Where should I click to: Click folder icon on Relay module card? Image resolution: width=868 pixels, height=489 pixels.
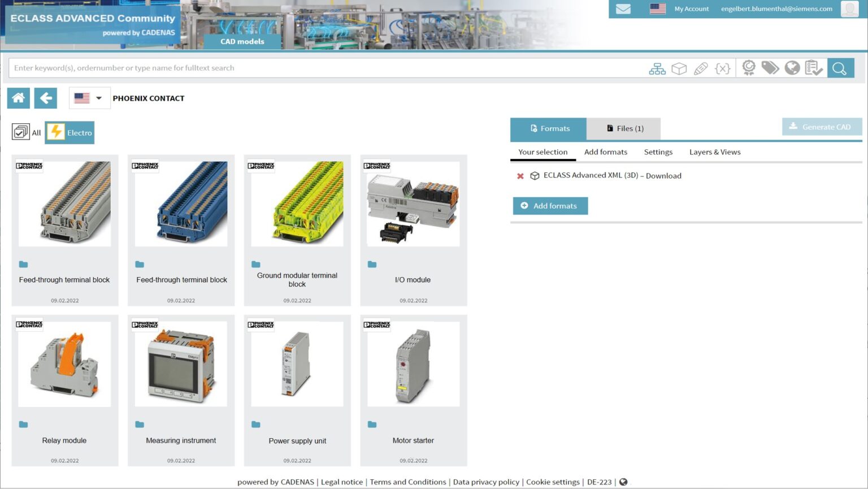pyautogui.click(x=23, y=424)
